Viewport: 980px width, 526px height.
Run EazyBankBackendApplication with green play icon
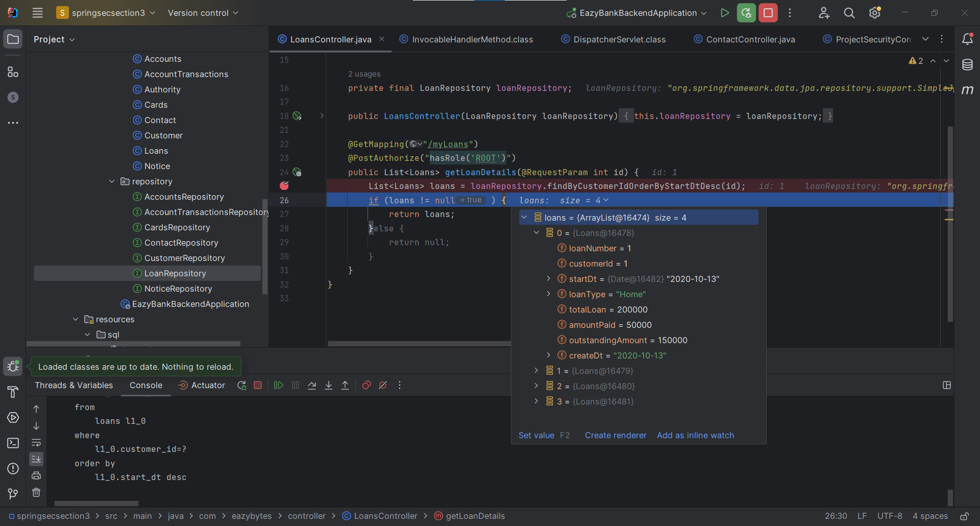click(724, 13)
